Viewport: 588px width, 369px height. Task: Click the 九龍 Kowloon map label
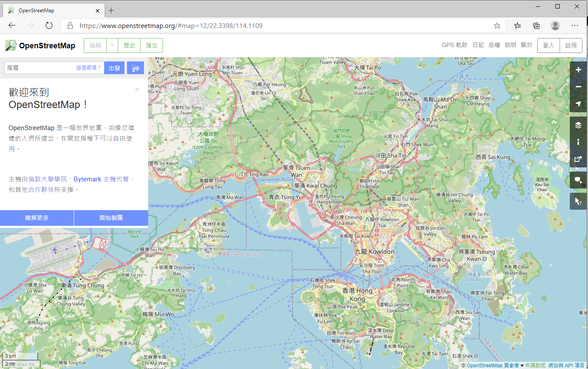point(374,252)
